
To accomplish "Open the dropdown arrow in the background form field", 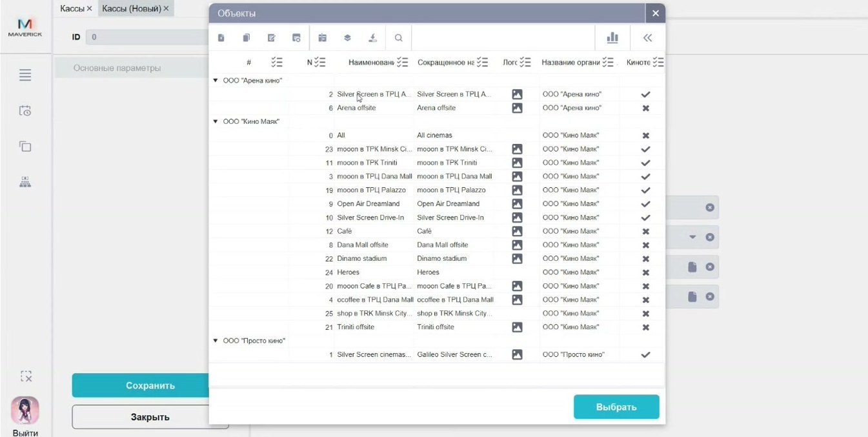I will click(692, 237).
